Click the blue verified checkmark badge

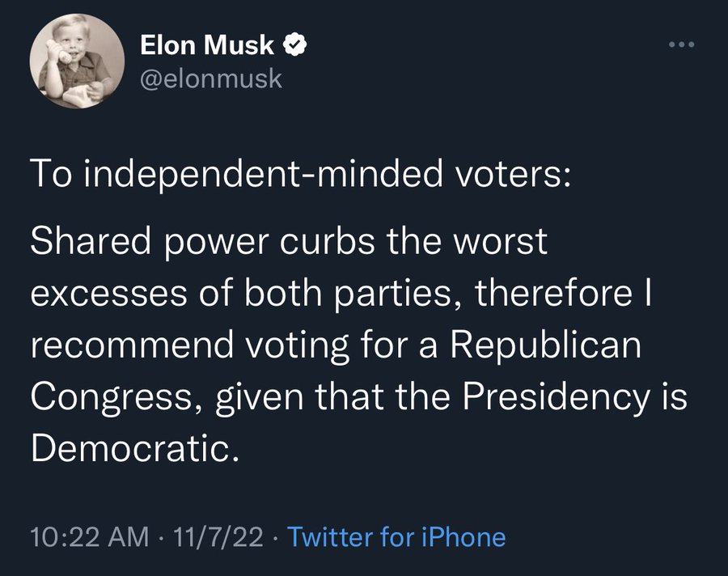coord(294,45)
